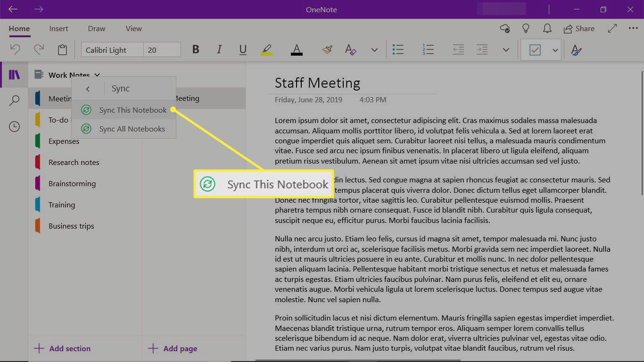644x362 pixels.
Task: Select the format painter brush
Action: click(328, 49)
